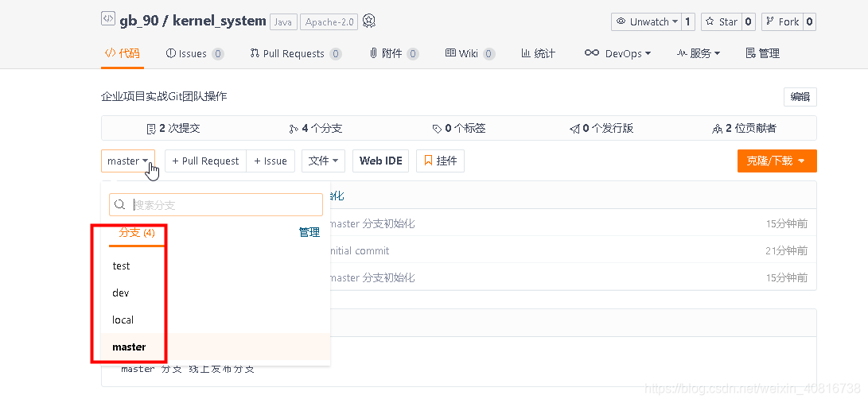Click the Star outline icon
This screenshot has width=868, height=403.
tap(710, 21)
